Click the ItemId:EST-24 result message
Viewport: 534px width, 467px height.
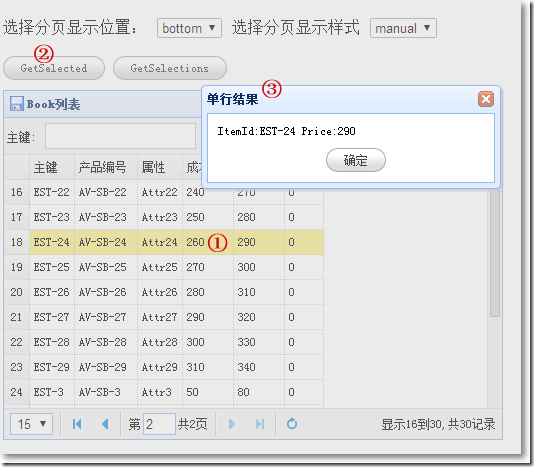tap(286, 131)
